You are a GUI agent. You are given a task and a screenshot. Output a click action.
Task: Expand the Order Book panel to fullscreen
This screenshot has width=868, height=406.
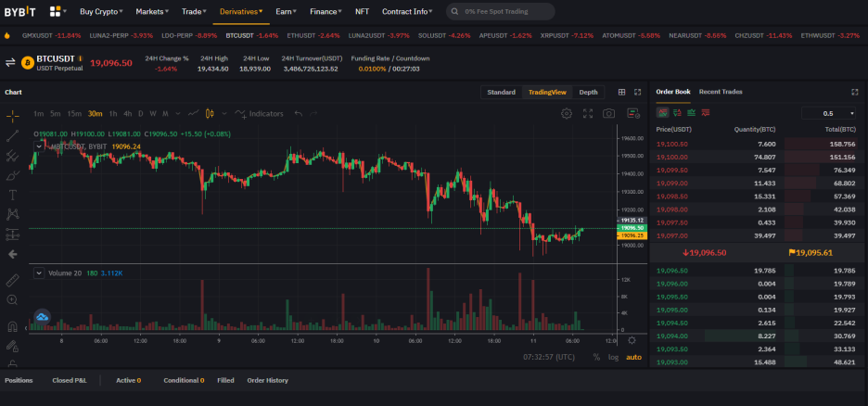point(855,92)
